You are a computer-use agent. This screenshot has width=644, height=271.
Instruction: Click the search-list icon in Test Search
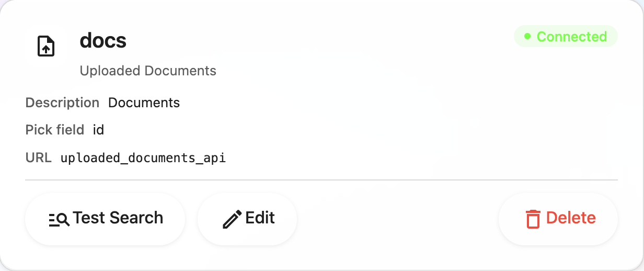coord(59,219)
